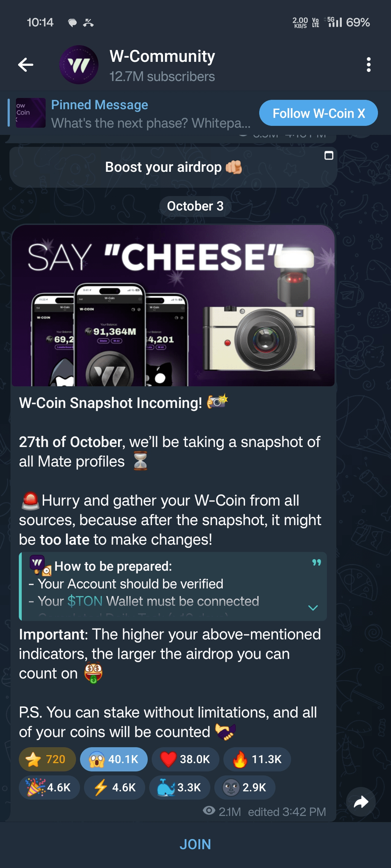391x868 pixels.
Task: Toggle the red heart reaction 38.0K
Action: [185, 759]
